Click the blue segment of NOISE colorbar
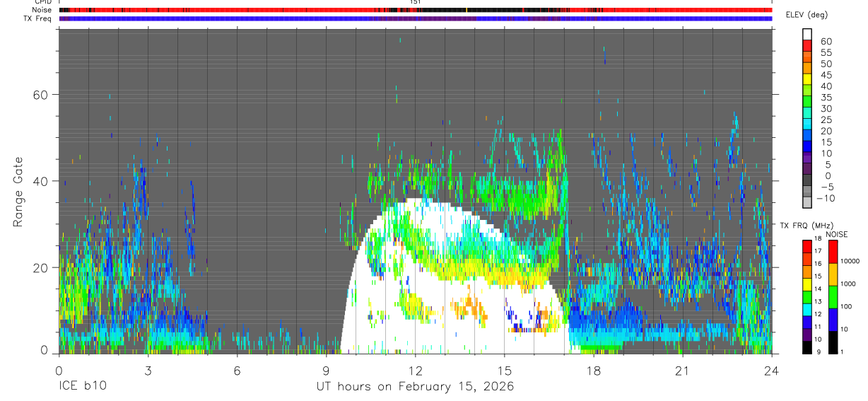 [833, 320]
